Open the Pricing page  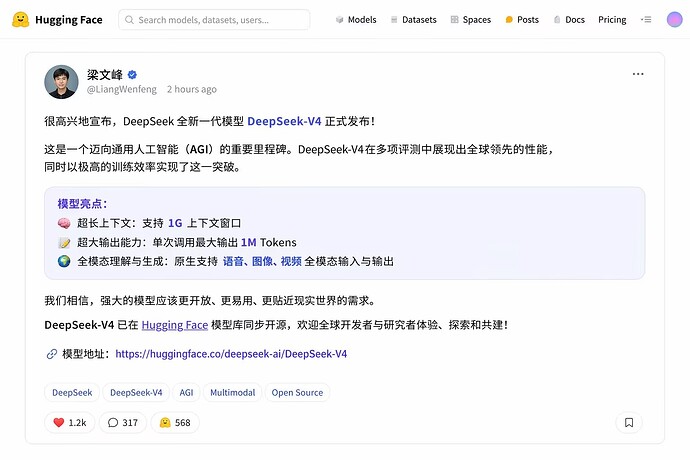coord(612,20)
